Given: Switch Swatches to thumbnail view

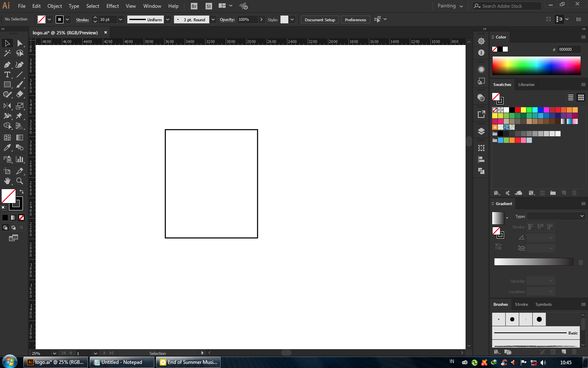Looking at the screenshot, I should click(581, 97).
